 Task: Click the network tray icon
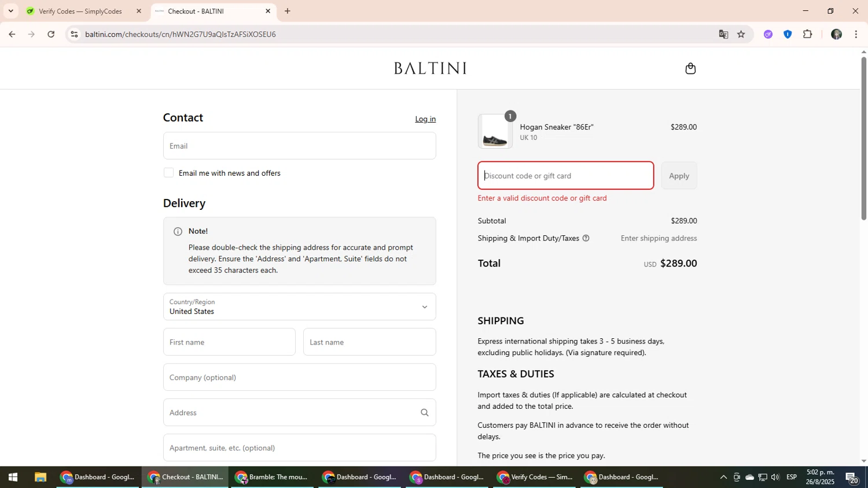pos(763,477)
